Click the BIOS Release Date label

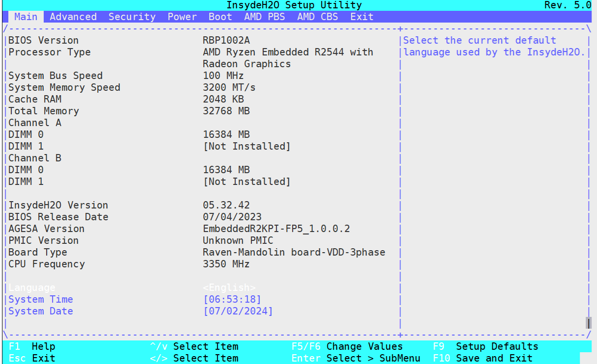[58, 217]
